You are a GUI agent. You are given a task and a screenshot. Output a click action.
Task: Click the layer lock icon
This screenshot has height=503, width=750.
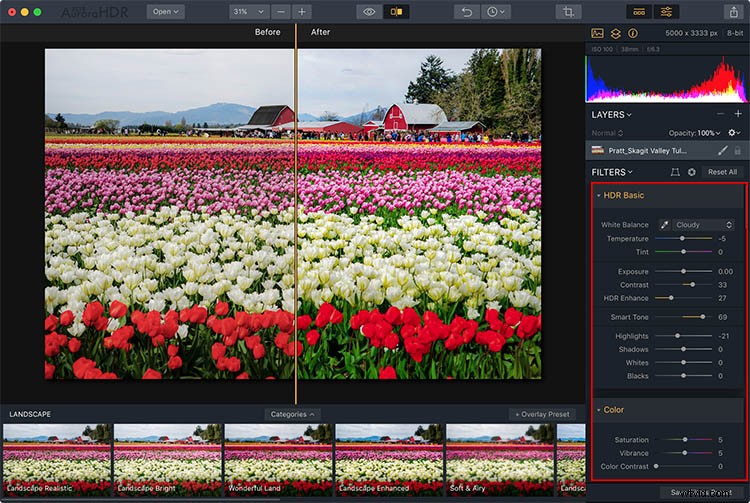[x=738, y=151]
